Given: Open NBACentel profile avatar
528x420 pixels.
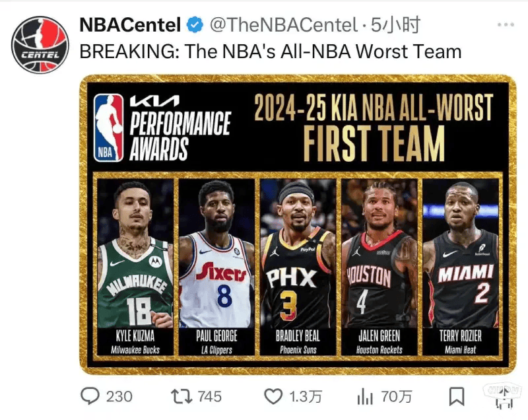Looking at the screenshot, I should pyautogui.click(x=40, y=44).
